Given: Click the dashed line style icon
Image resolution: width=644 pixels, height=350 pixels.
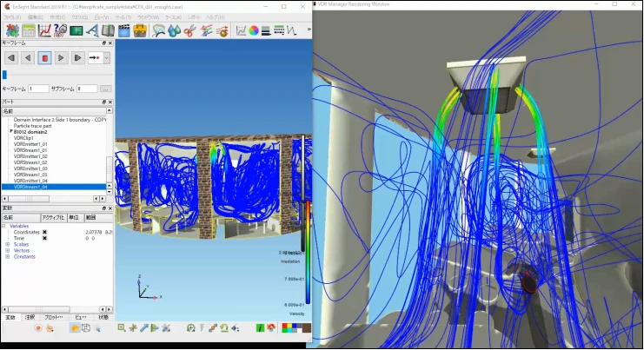Looking at the screenshot, I should click(x=279, y=30).
